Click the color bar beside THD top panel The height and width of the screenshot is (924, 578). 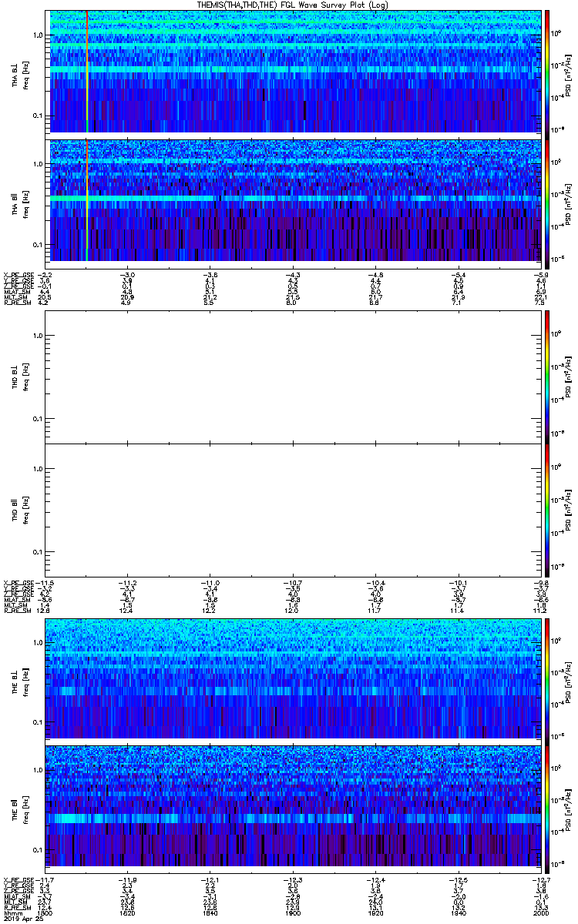[x=547, y=377]
